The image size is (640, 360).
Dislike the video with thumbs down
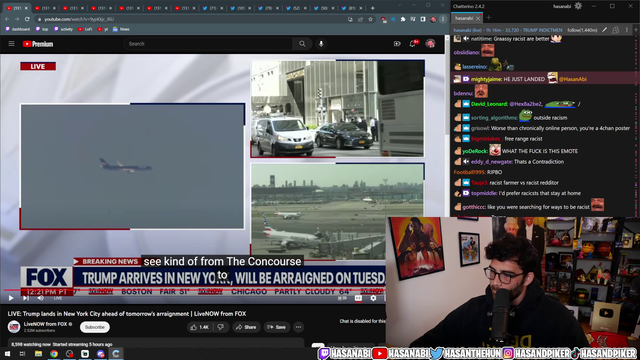click(221, 327)
